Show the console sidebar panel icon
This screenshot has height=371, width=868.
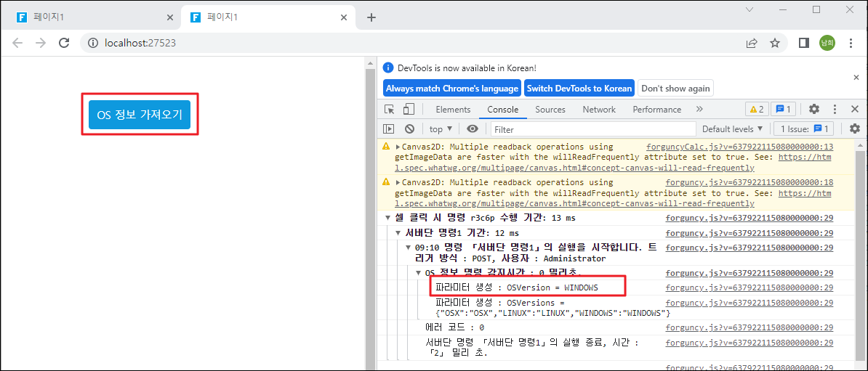click(389, 129)
